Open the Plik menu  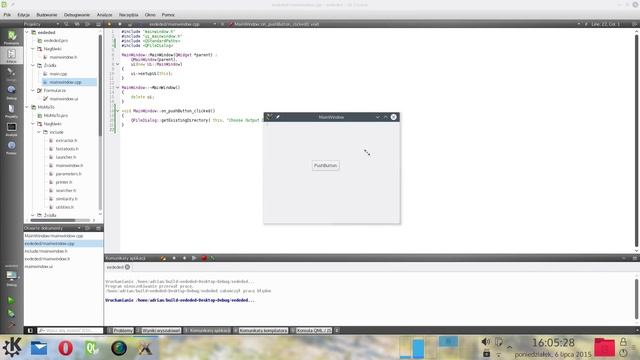coord(7,15)
